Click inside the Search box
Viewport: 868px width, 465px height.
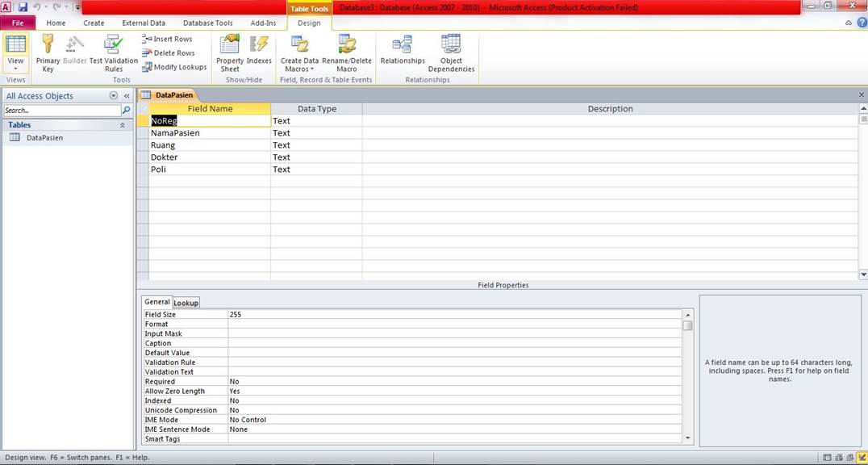(x=61, y=109)
